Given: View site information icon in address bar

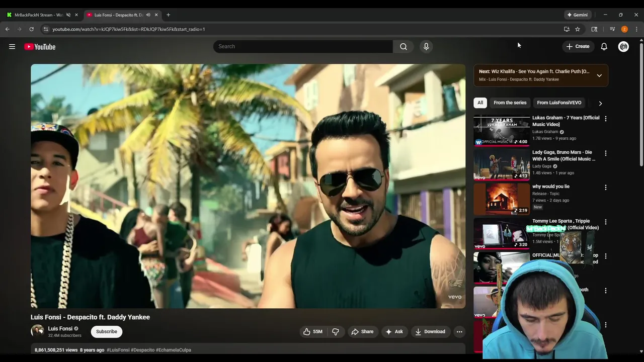Looking at the screenshot, I should tap(46, 29).
